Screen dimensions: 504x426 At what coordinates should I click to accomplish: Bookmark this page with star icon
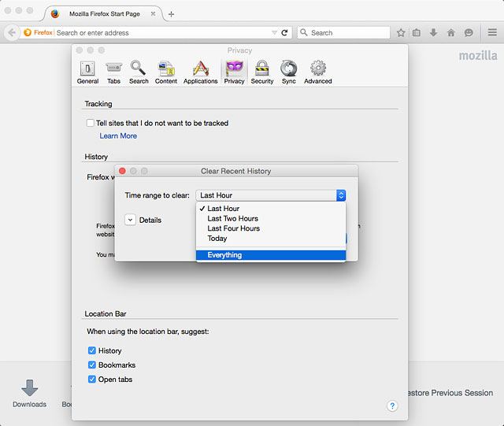click(x=401, y=32)
